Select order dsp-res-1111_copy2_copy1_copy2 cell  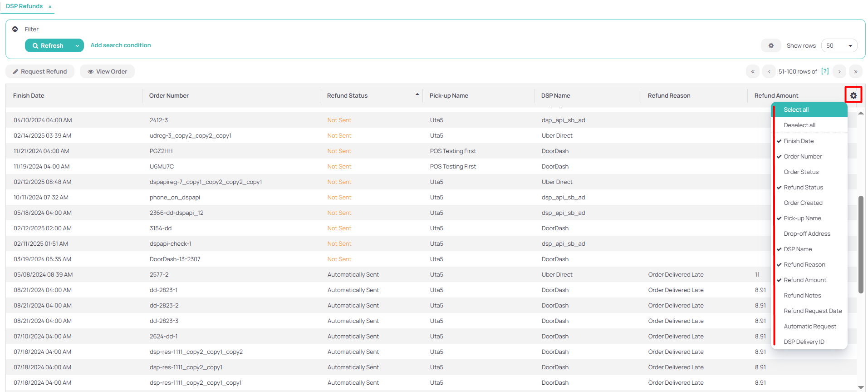[x=196, y=352]
